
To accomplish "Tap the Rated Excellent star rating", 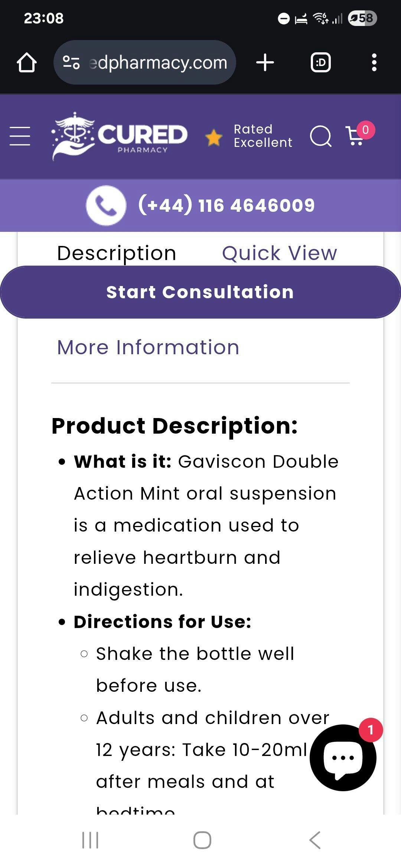I will 249,136.
